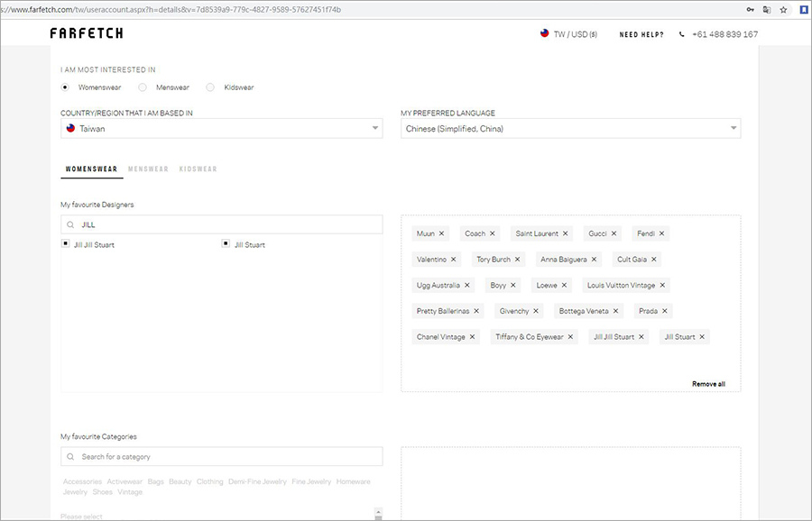
Task: Select the Fine Jewelry category
Action: pyautogui.click(x=311, y=481)
